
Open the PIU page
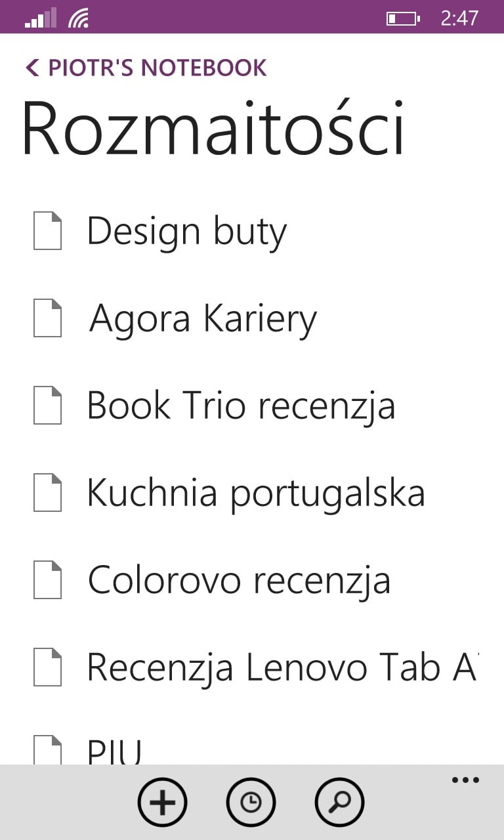tap(115, 751)
